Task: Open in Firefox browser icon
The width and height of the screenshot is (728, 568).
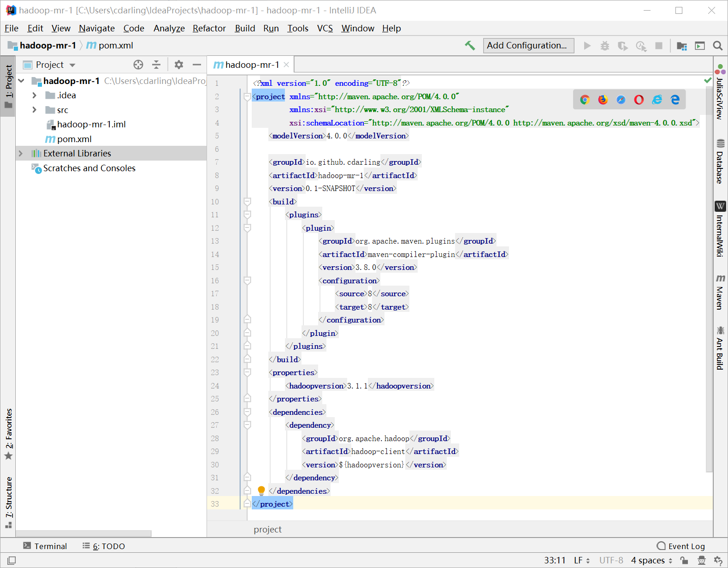Action: coord(603,100)
